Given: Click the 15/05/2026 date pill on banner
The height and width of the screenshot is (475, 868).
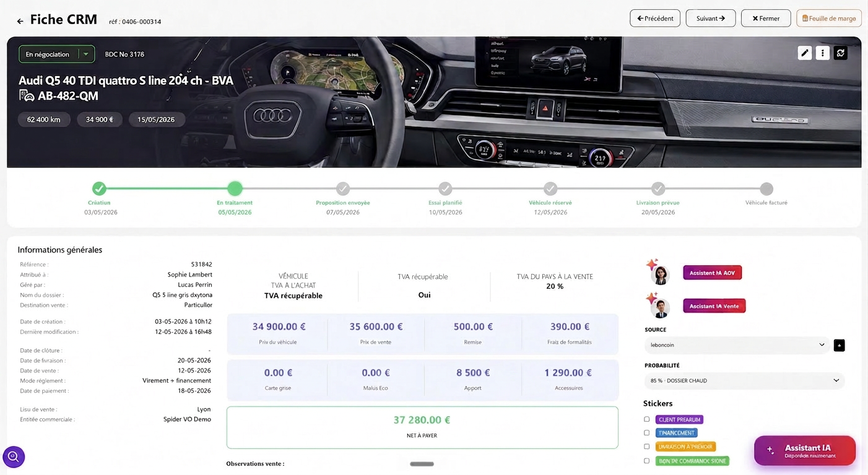Looking at the screenshot, I should [156, 119].
